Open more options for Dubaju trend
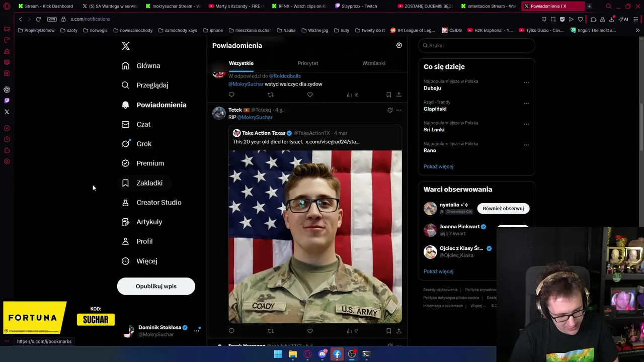The image size is (644, 362). [x=526, y=82]
